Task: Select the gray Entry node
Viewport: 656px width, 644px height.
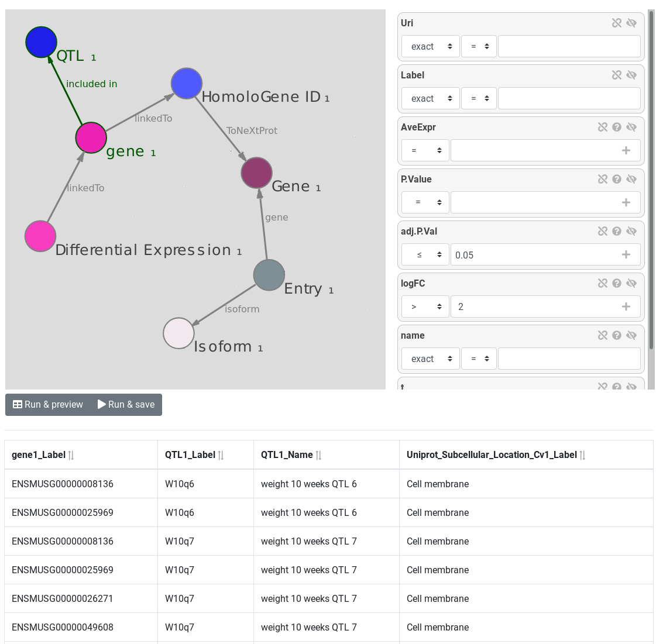Action: (x=269, y=275)
